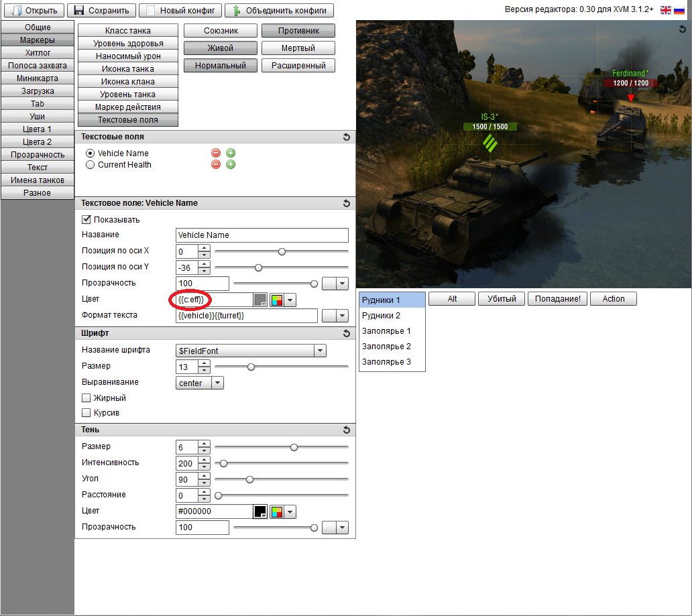Enable the Курсив italic checkbox
This screenshot has width=692, height=616.
86,413
